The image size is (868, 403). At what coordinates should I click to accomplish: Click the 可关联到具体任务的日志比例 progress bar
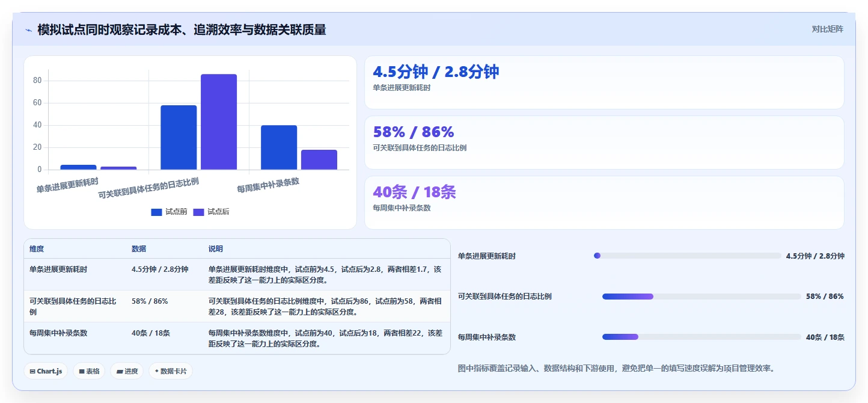pyautogui.click(x=701, y=297)
